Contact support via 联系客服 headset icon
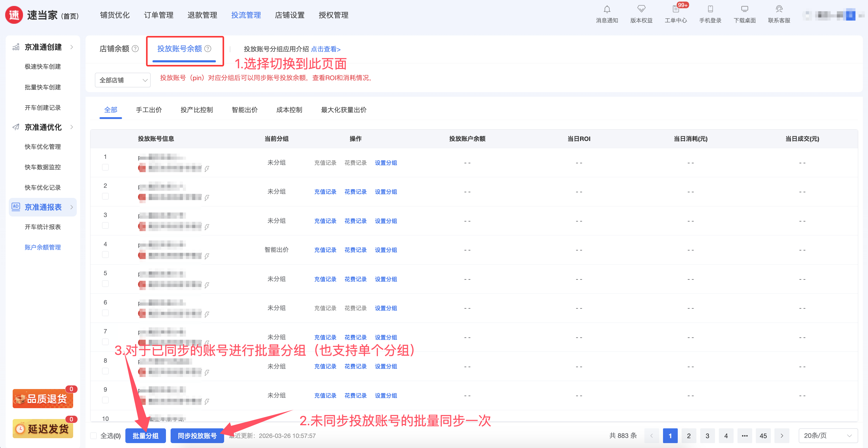Screen dimensions: 868x448 point(779,9)
